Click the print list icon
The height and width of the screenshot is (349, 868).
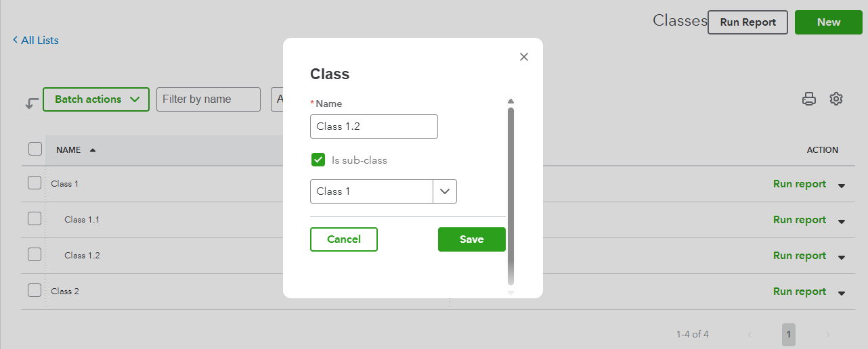click(x=808, y=99)
